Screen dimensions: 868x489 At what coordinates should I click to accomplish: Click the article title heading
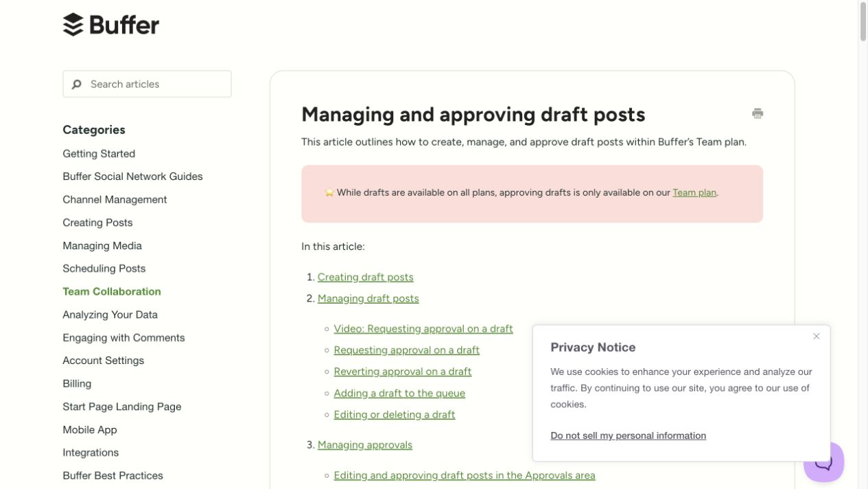(x=473, y=114)
